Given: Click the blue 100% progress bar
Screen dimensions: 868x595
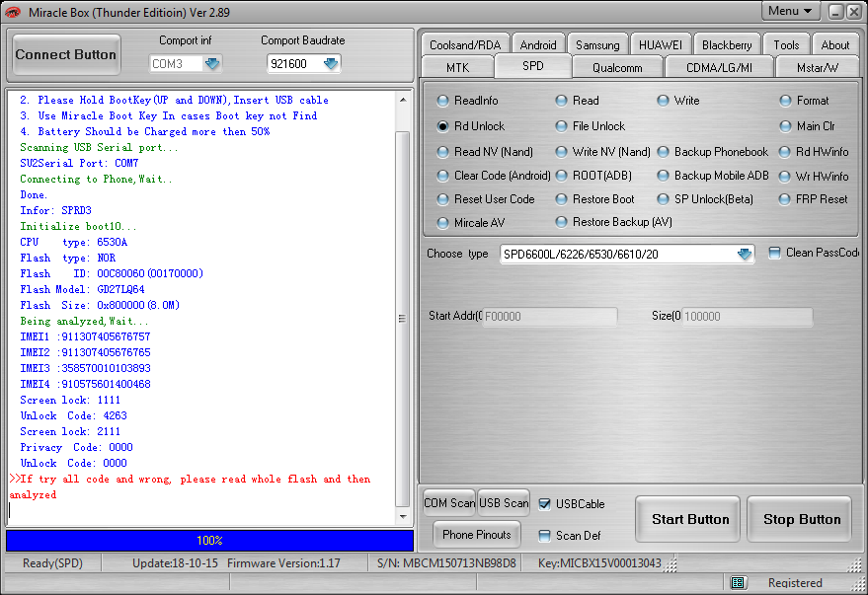Looking at the screenshot, I should tap(209, 541).
